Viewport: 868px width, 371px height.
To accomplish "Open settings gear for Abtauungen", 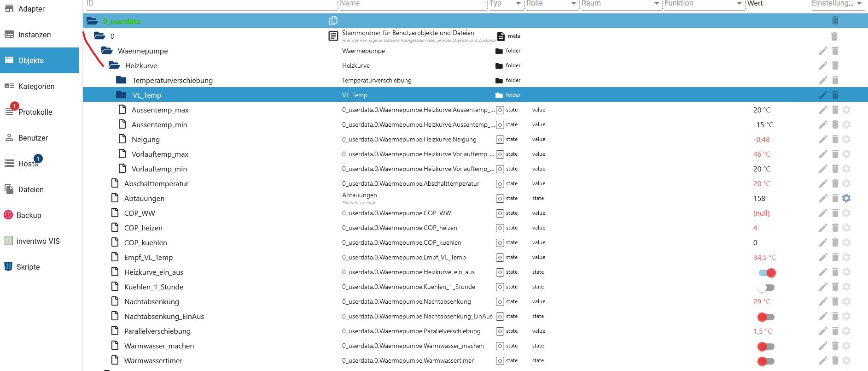I will (x=846, y=198).
